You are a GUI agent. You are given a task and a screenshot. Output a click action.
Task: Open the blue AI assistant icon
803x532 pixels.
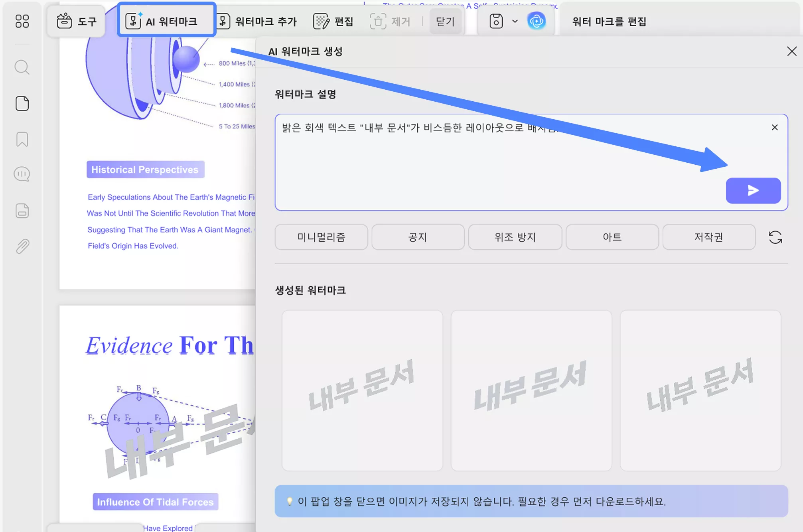tap(537, 21)
